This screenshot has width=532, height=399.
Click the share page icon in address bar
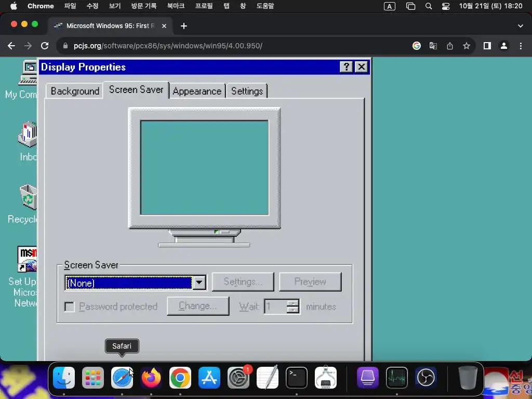450,46
